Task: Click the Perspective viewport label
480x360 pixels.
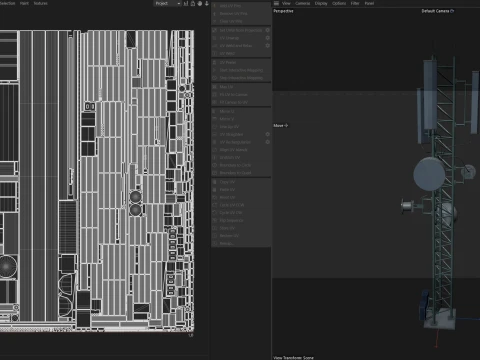Action: (283, 11)
